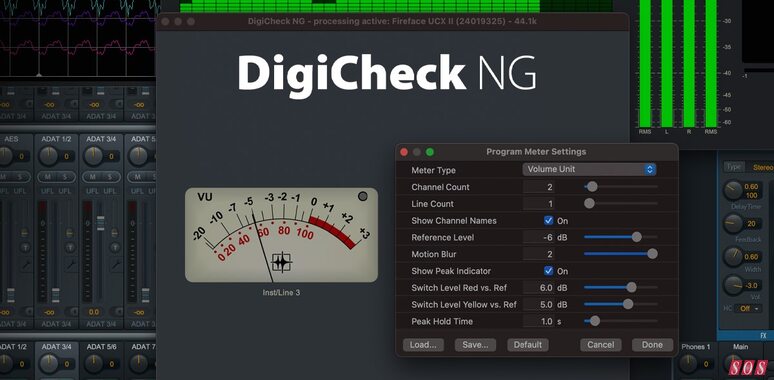Click the Motion Blur value field
Viewport: 774px width, 380px height.
click(538, 254)
